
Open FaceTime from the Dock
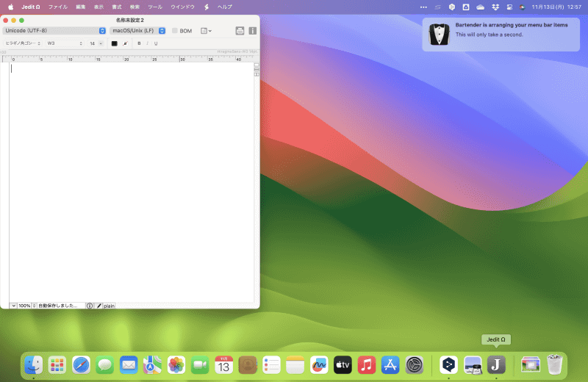(x=200, y=365)
